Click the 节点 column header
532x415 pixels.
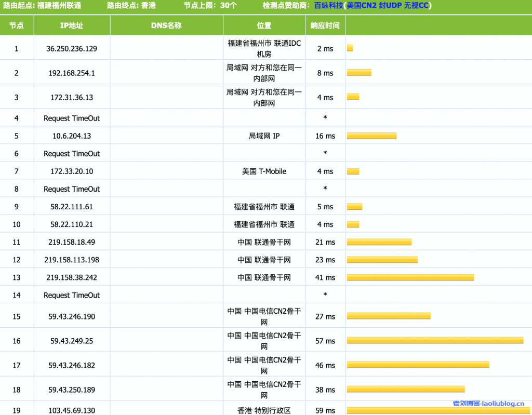click(x=17, y=25)
